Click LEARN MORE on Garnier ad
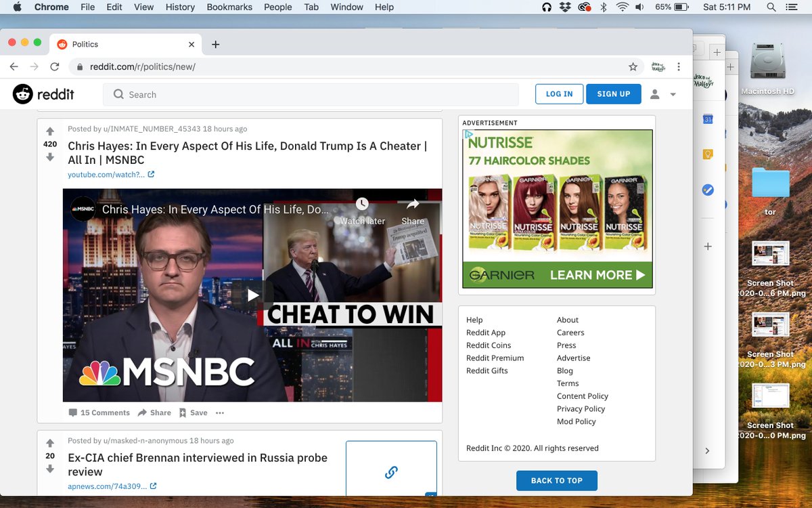Viewport: 812px width, 508px height. (x=599, y=275)
